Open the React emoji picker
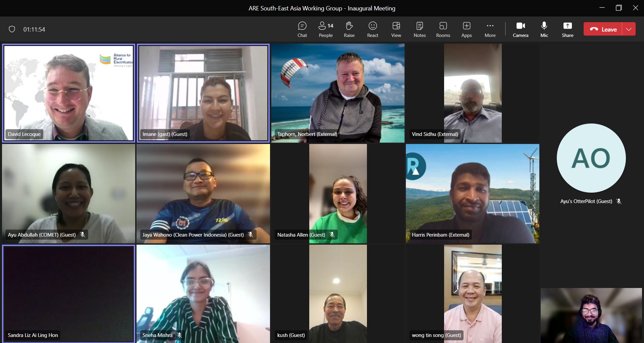 tap(372, 29)
